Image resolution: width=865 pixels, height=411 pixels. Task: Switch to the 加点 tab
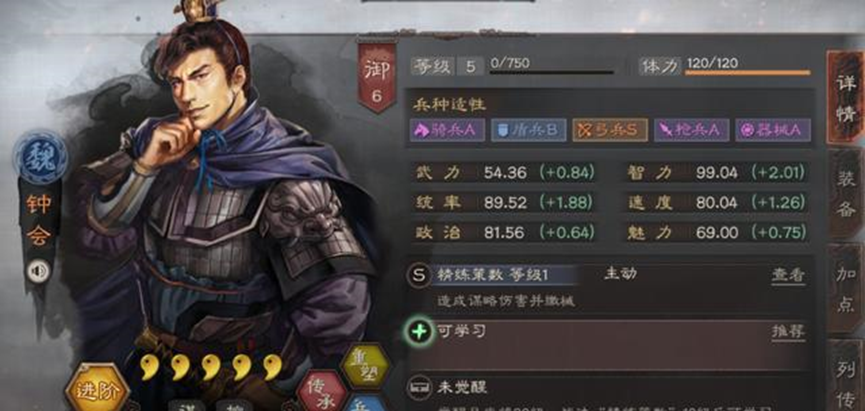[x=846, y=289]
